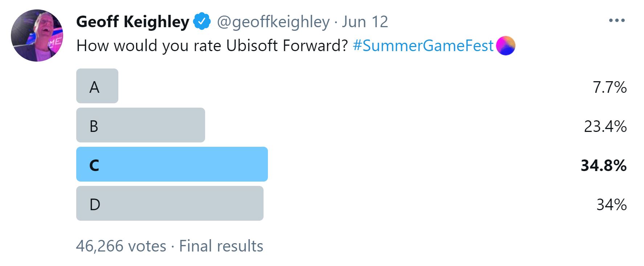The height and width of the screenshot is (266, 644).
Task: Click the 7.7% result for A
Action: (610, 87)
